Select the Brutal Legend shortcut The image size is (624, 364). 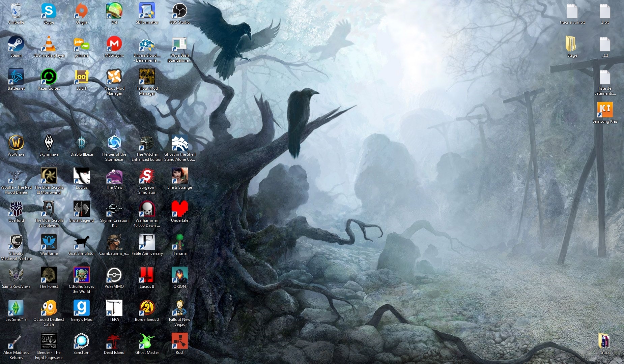click(x=81, y=209)
